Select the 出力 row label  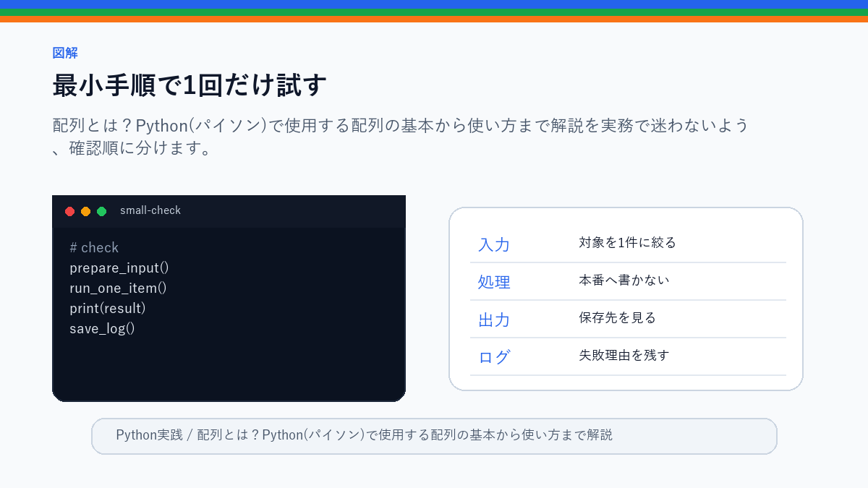494,320
